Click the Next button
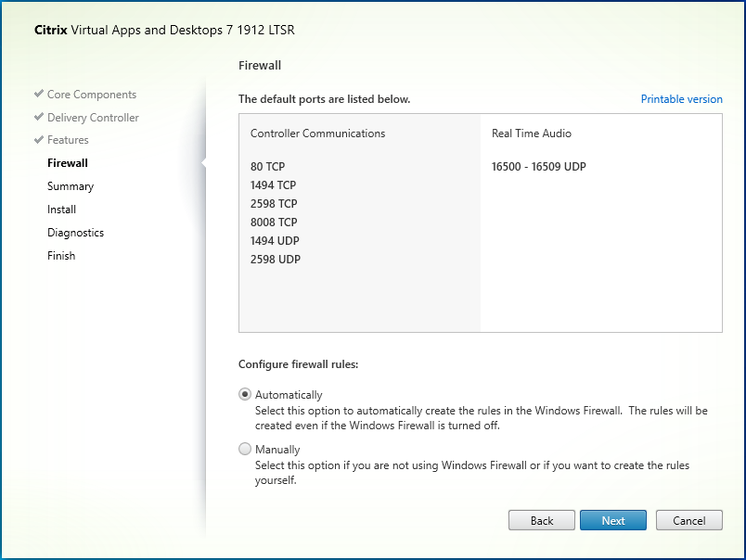 click(612, 520)
